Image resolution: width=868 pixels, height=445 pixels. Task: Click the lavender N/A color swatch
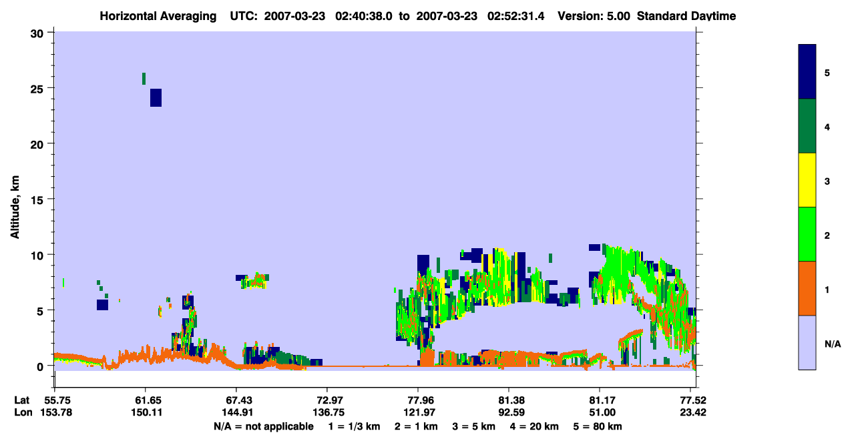click(807, 342)
